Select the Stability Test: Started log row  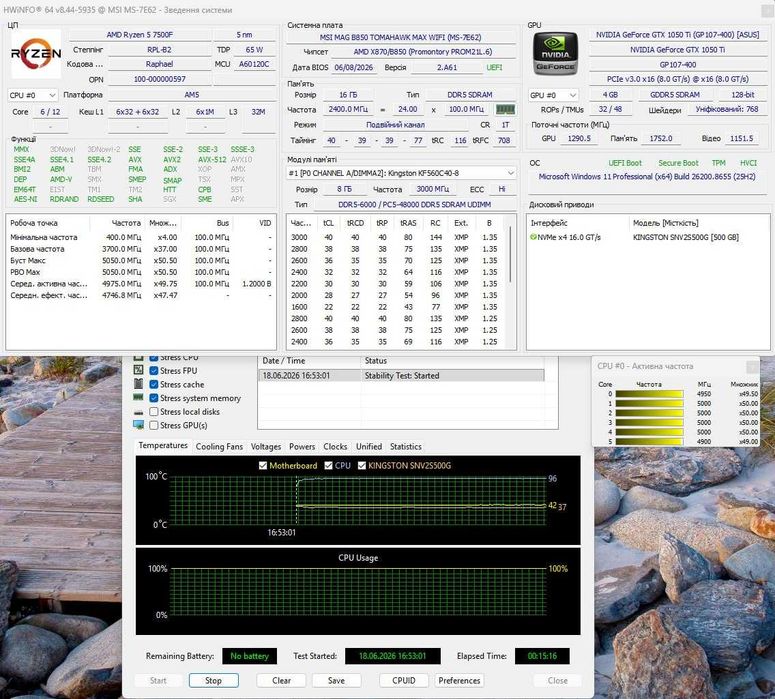tap(401, 376)
